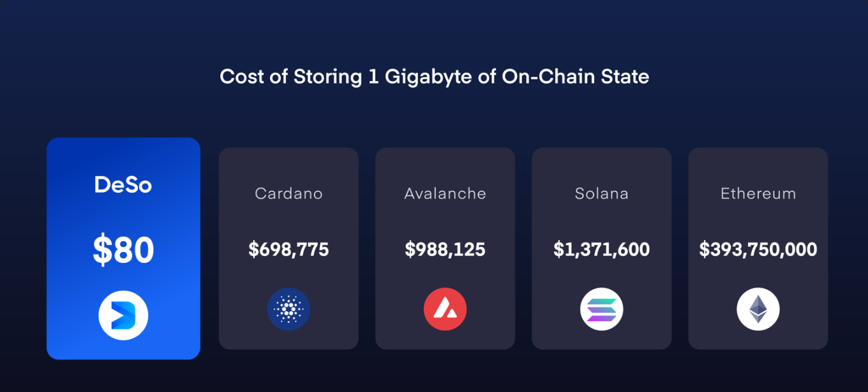Click the Ethereum logo icon

tap(758, 310)
